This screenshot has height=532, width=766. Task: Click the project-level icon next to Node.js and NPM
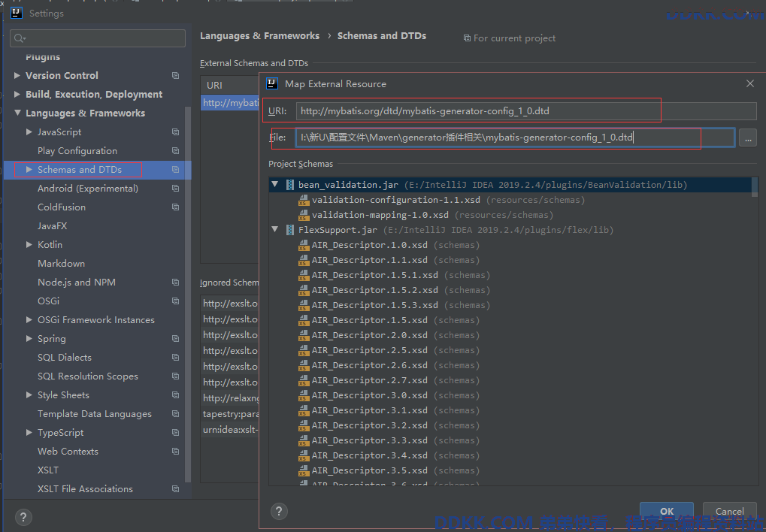175,283
